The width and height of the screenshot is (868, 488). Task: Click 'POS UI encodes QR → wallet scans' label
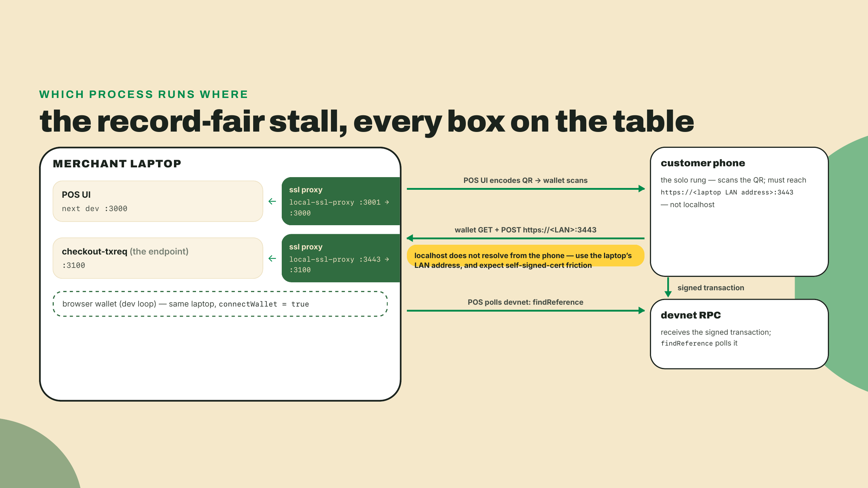pos(526,180)
